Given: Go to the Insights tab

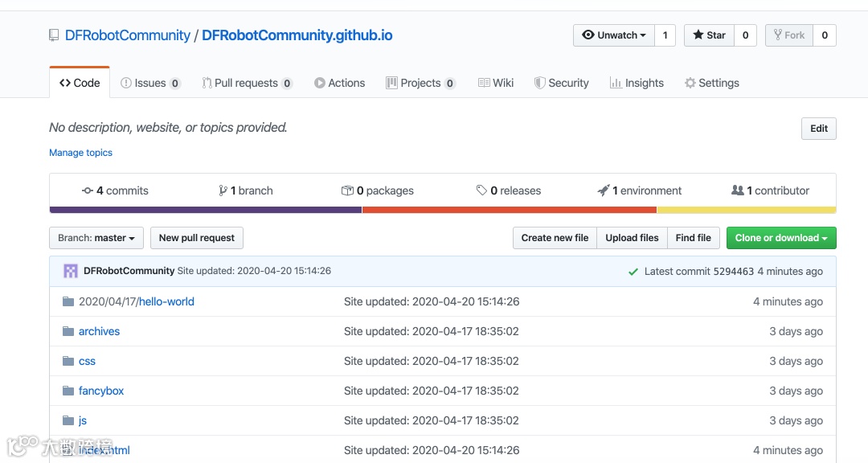Looking at the screenshot, I should click(x=637, y=83).
